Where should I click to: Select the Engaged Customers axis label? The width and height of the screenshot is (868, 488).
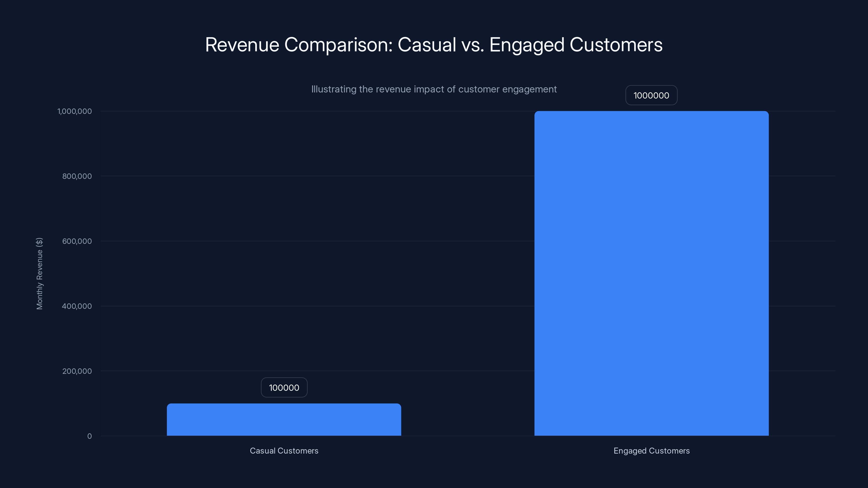tap(651, 451)
